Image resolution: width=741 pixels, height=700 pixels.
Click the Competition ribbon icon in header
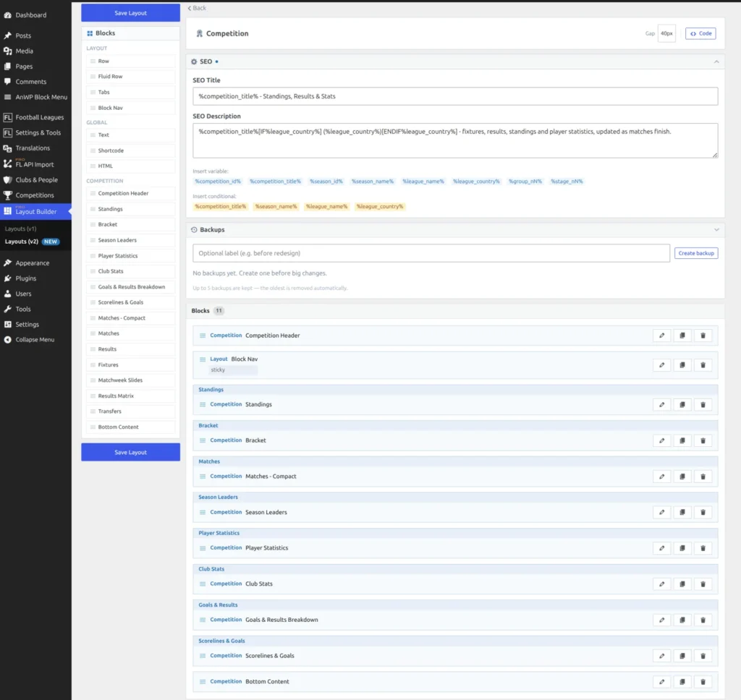tap(200, 33)
